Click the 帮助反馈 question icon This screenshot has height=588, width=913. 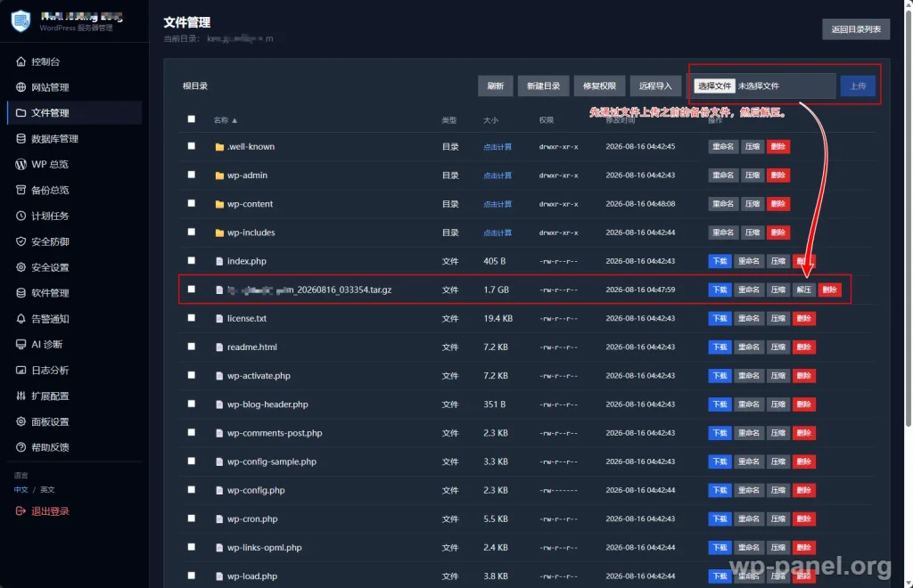[x=21, y=447]
